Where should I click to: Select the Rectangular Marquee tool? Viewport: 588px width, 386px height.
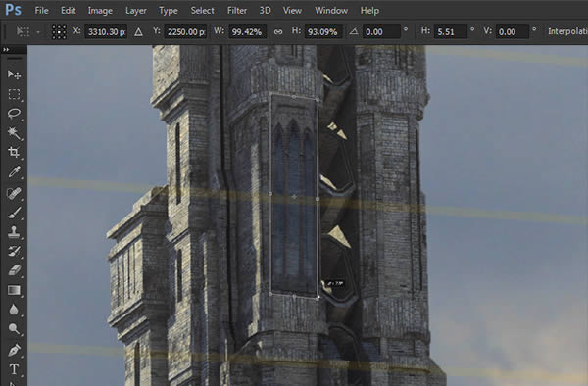coord(14,94)
